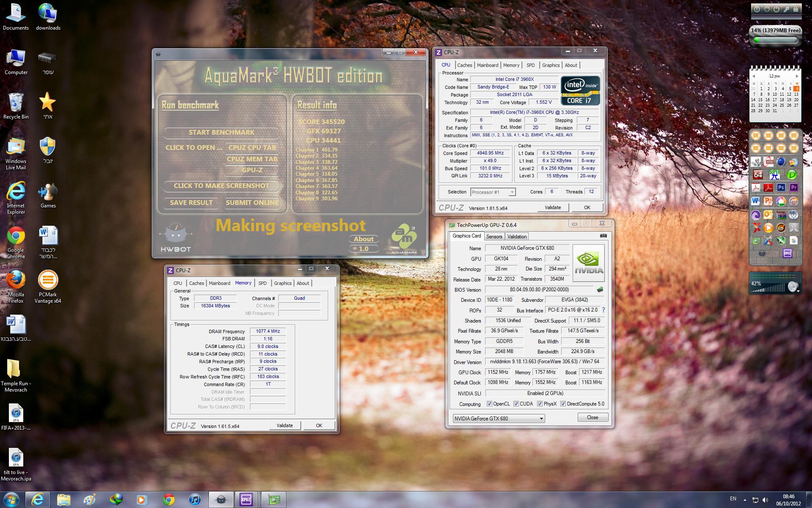This screenshot has height=508, width=812.
Task: Click the PCMark Vantage x64 desktop icon
Action: pyautogui.click(x=48, y=287)
